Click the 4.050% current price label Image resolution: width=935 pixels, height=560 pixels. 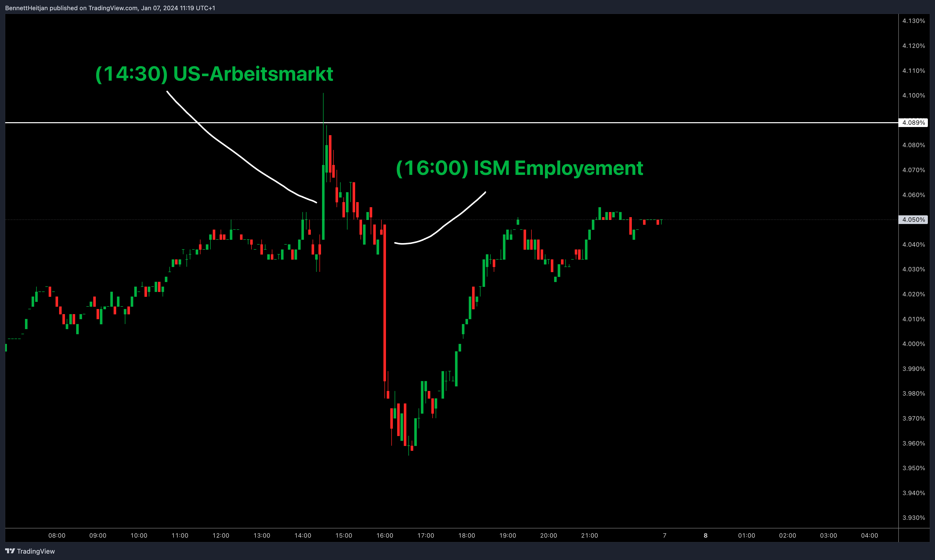913,220
